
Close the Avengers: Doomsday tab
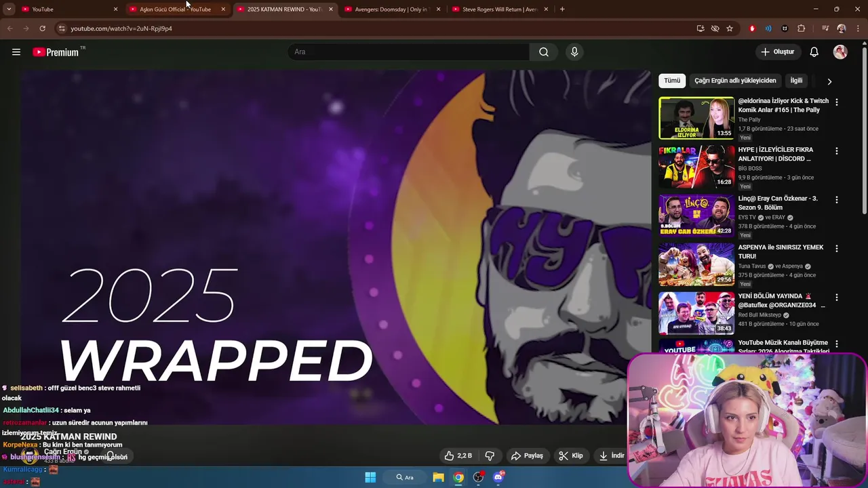[439, 9]
